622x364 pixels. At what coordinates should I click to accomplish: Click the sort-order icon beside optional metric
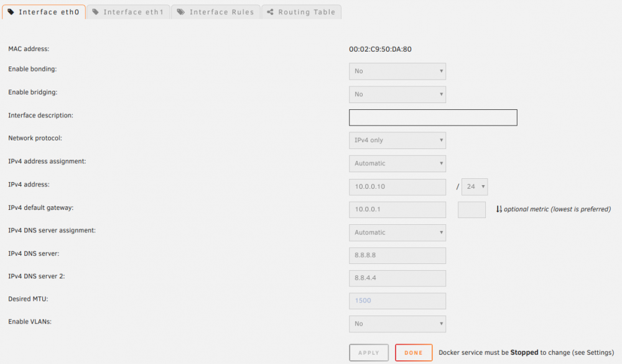(x=499, y=209)
